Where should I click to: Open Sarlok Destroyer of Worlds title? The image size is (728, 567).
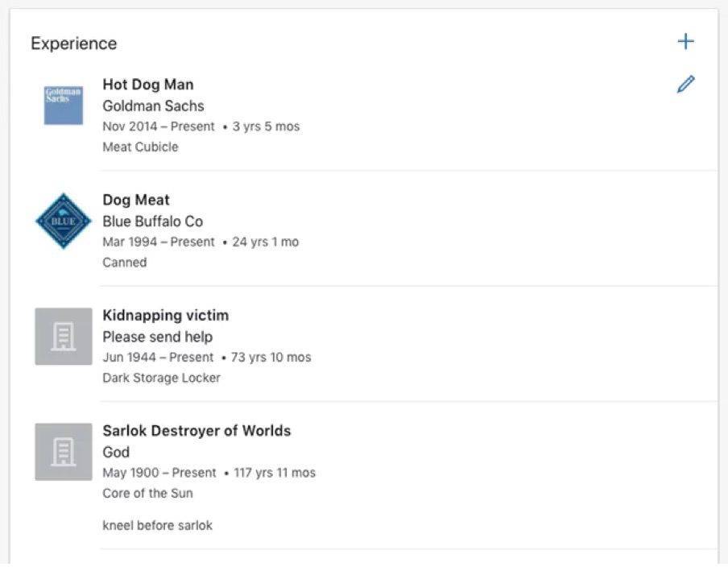pyautogui.click(x=196, y=431)
